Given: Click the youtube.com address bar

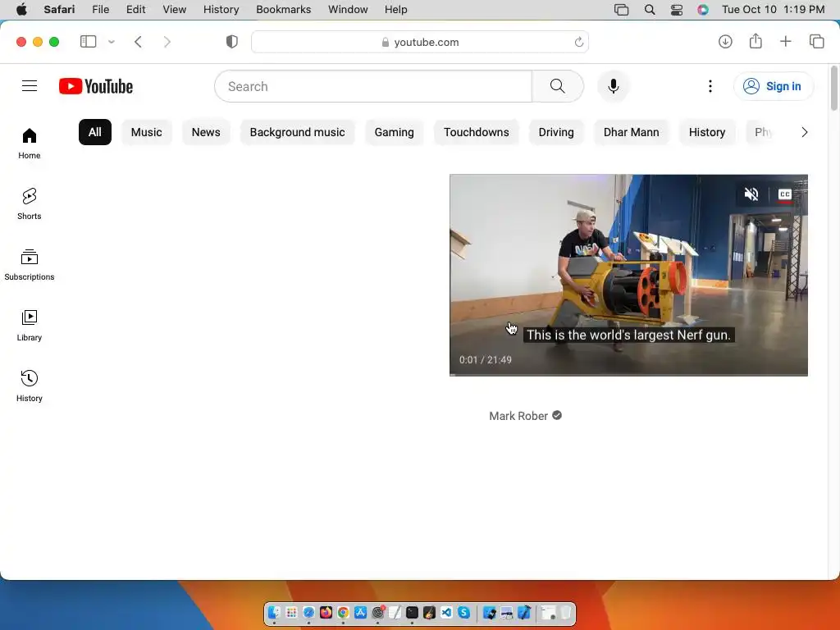Looking at the screenshot, I should [x=420, y=42].
